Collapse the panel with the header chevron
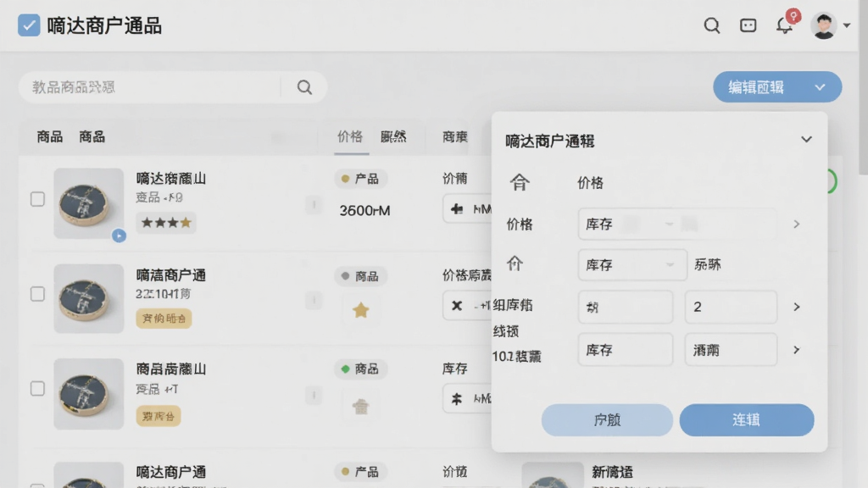 coord(807,140)
